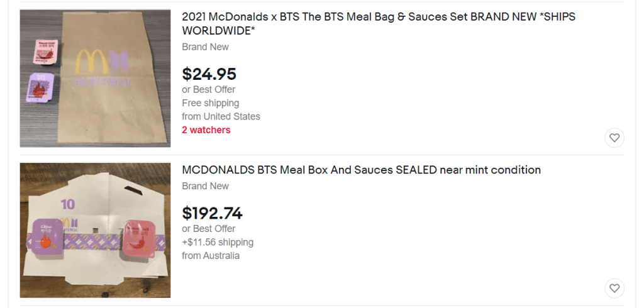Viewport: 644px width, 308px height.
Task: Click the $192.74 price
Action: click(212, 214)
